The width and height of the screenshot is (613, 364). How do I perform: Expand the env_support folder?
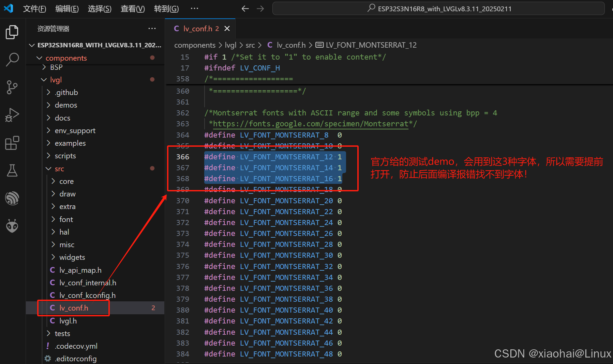(95, 130)
